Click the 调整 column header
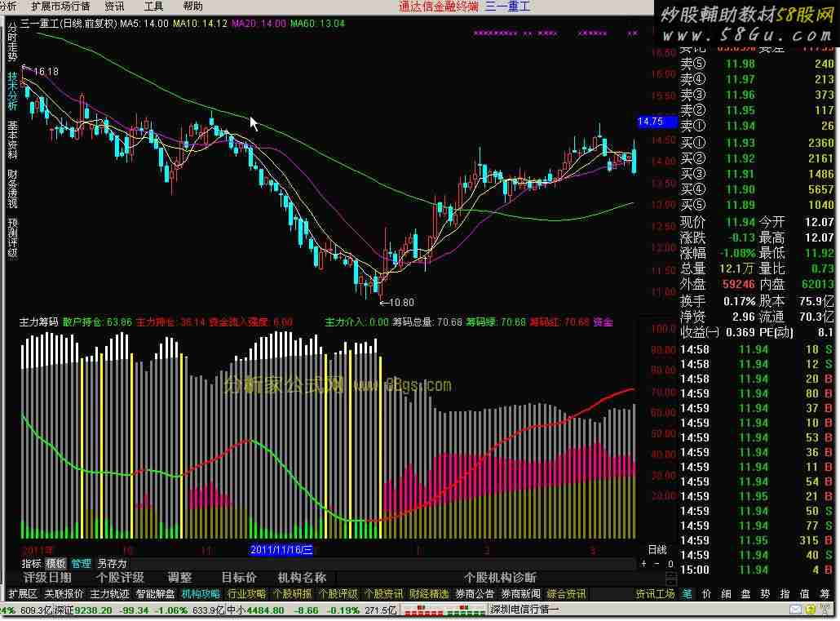This screenshot has height=621, width=840. (179, 578)
